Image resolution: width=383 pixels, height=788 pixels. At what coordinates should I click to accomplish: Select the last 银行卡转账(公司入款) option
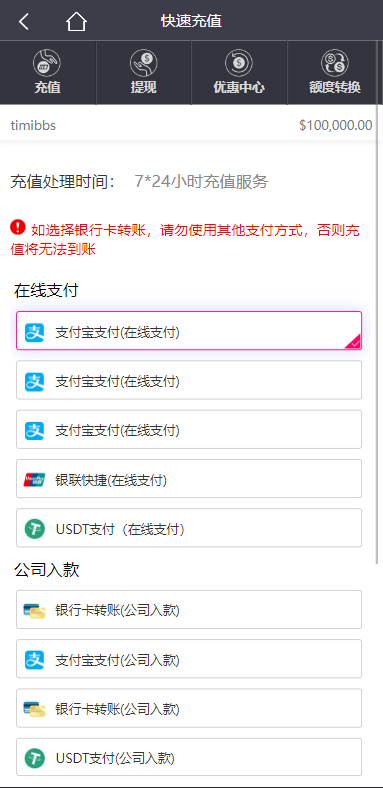click(189, 709)
